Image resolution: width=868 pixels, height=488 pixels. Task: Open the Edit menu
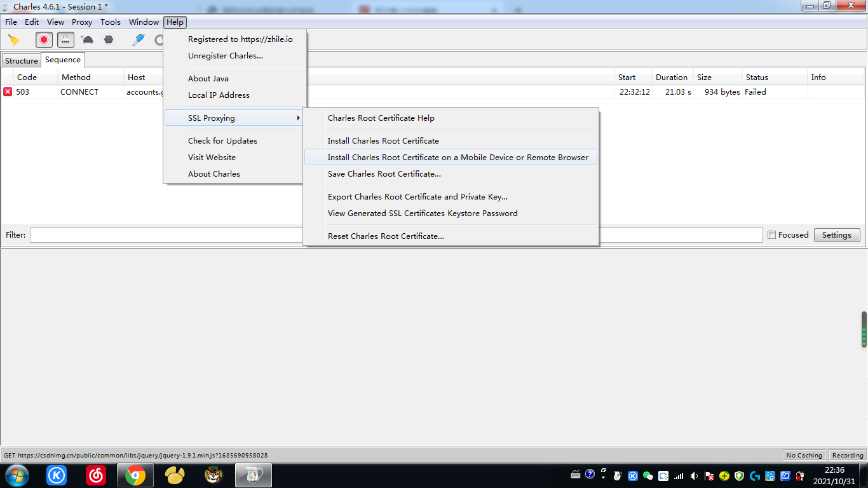32,22
